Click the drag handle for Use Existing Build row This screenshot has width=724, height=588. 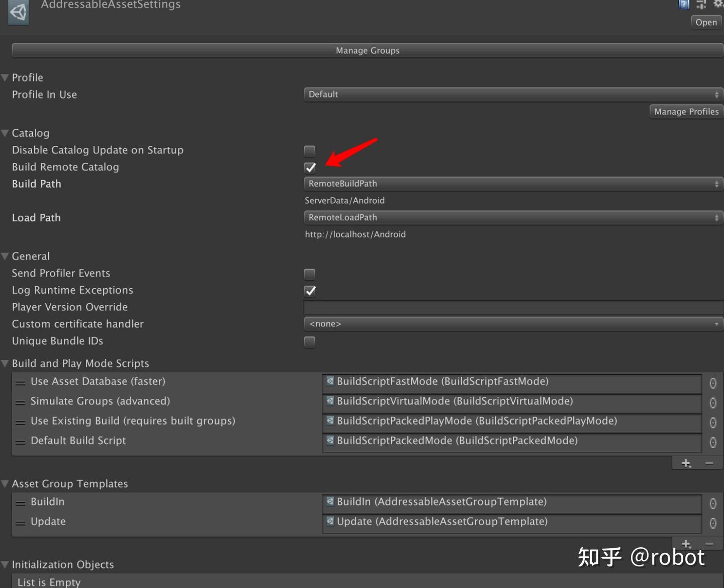[x=20, y=422]
